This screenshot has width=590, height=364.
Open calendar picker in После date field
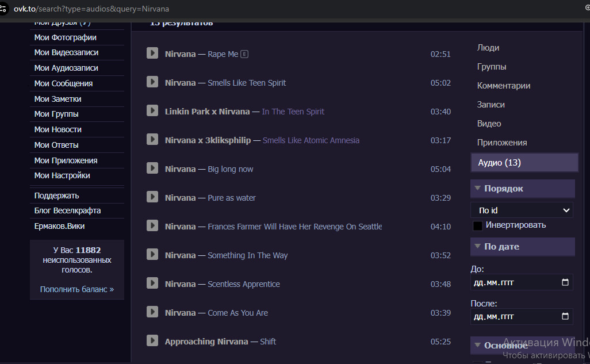click(565, 316)
